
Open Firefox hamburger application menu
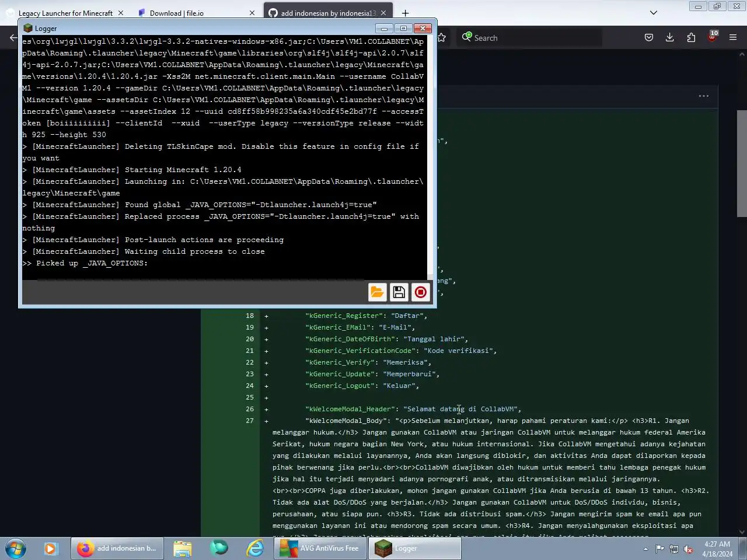[734, 37]
